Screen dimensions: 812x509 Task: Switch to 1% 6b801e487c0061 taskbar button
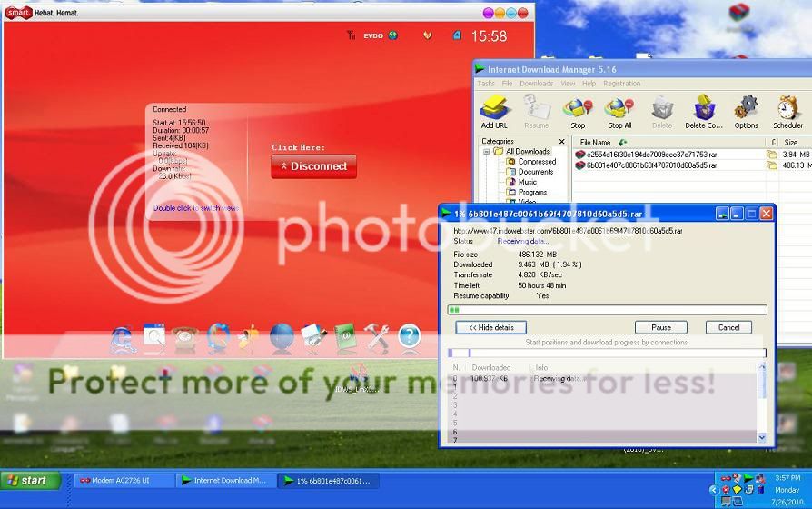(x=328, y=481)
